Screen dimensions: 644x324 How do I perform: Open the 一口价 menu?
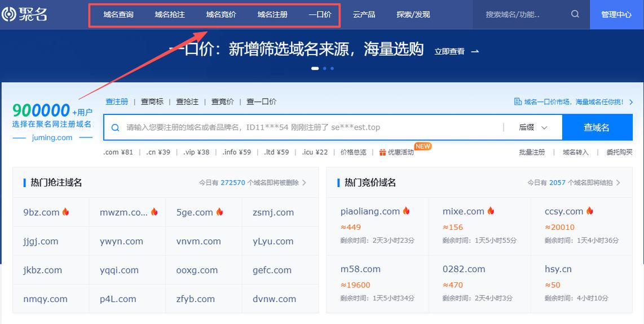coord(320,15)
